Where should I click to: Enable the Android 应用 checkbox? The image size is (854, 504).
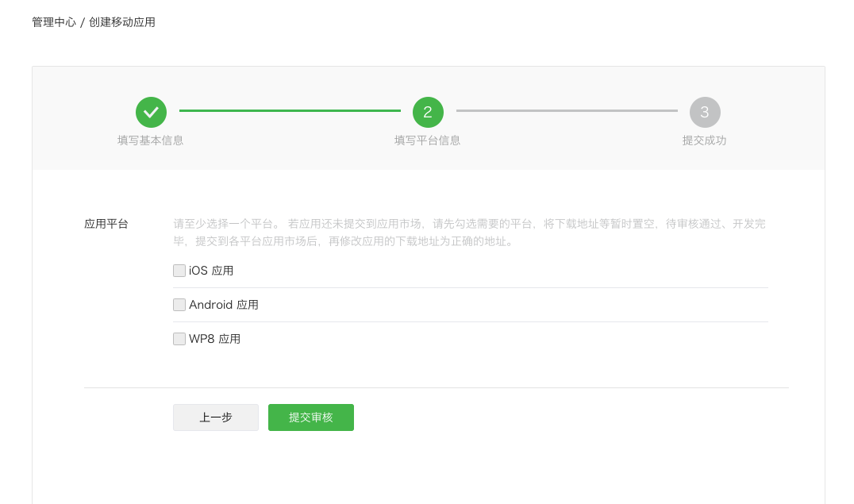[179, 304]
